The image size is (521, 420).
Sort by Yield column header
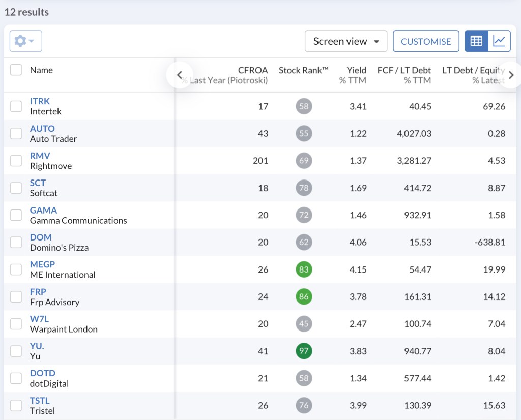coord(356,70)
